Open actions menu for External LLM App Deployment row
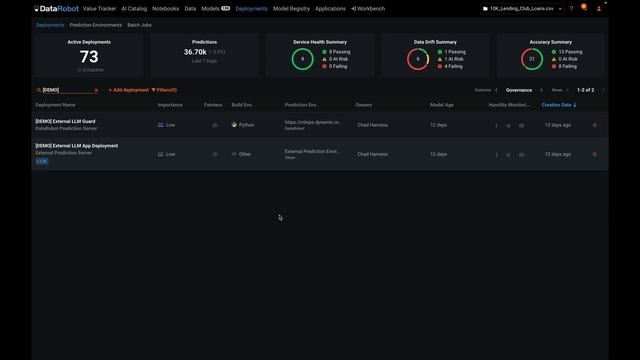Viewport: 640px width, 360px height. point(594,154)
